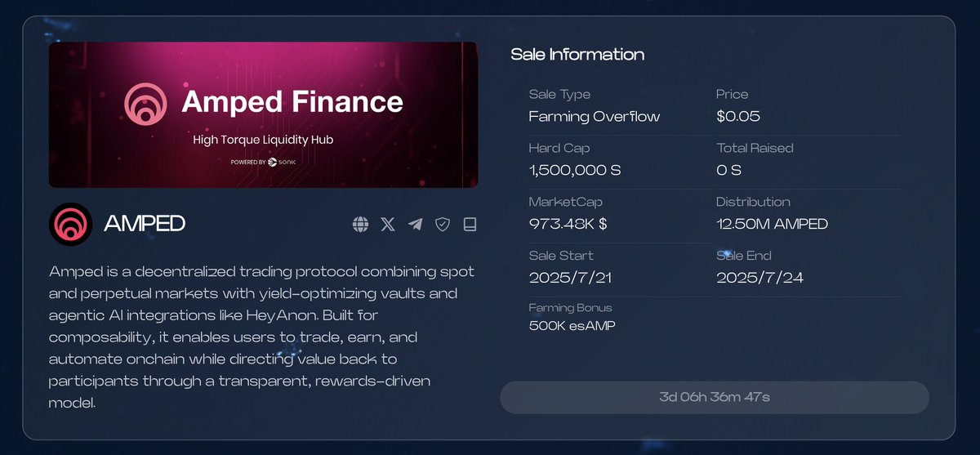The image size is (980, 455).
Task: Click the 1,500,000 S hard cap value
Action: 575,170
